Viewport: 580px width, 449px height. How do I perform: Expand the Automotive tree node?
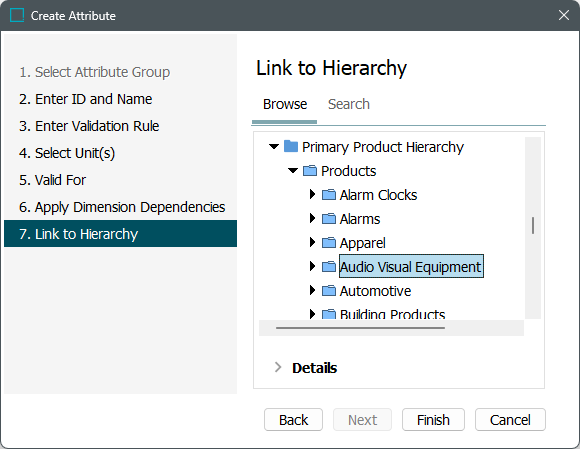[x=312, y=290]
